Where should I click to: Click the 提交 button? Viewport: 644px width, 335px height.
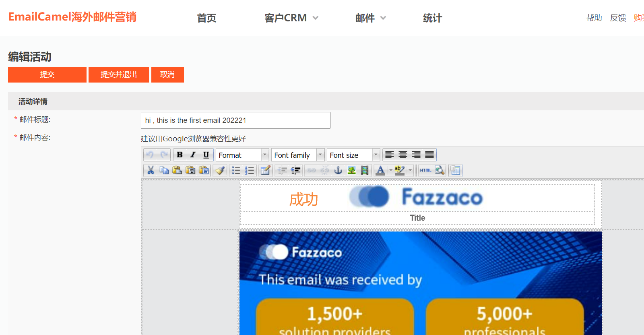[47, 74]
